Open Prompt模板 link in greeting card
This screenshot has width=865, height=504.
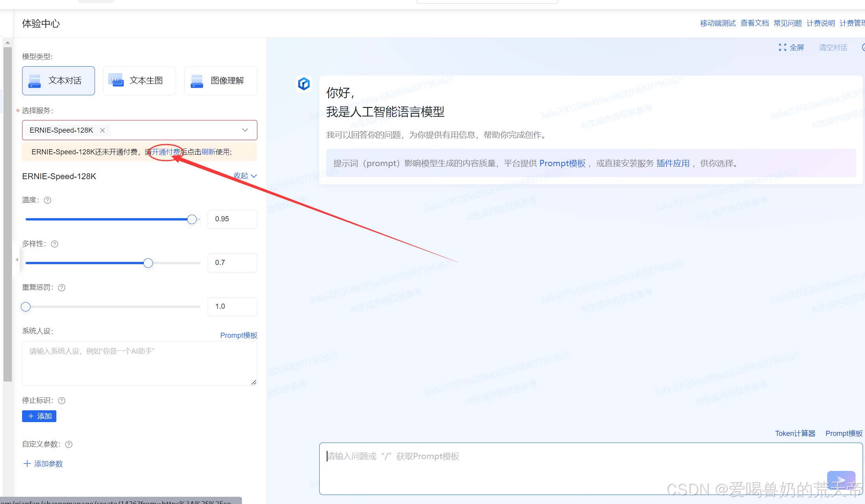coord(562,163)
